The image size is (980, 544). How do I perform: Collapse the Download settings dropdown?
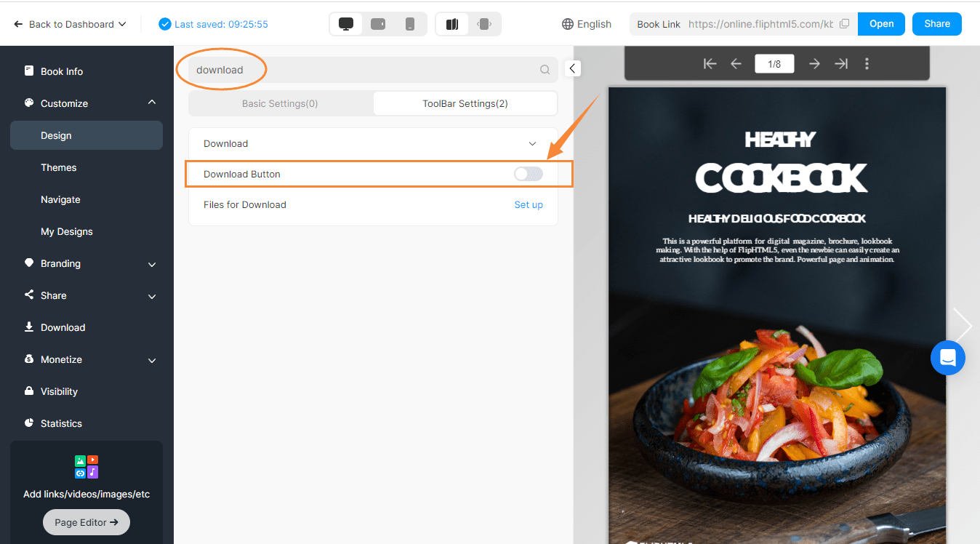532,143
